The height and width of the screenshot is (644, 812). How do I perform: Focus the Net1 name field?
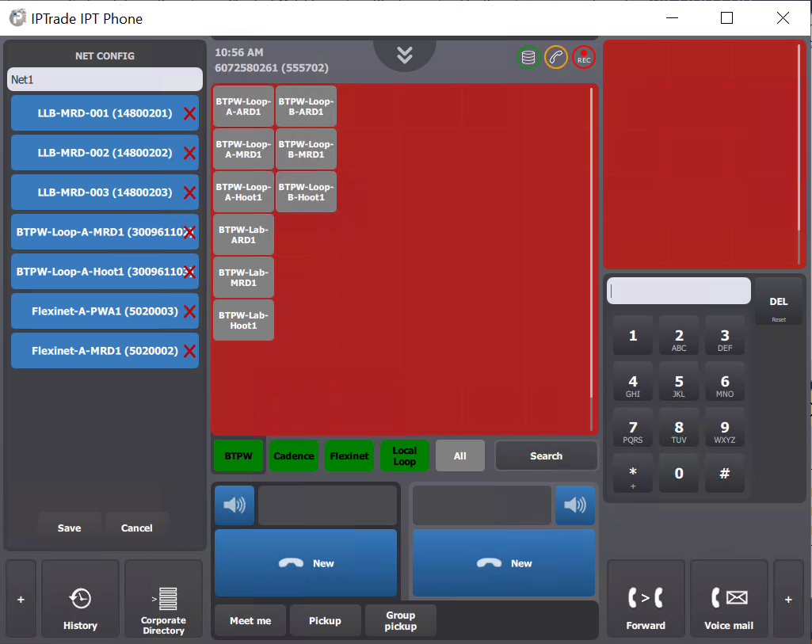coord(105,79)
